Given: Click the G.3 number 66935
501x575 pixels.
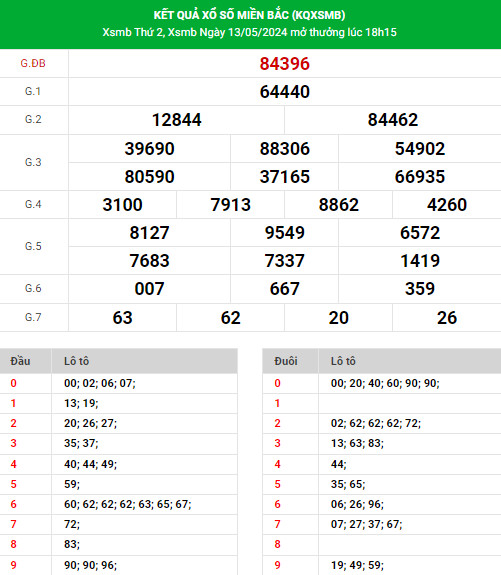Looking at the screenshot, I should point(420,177).
